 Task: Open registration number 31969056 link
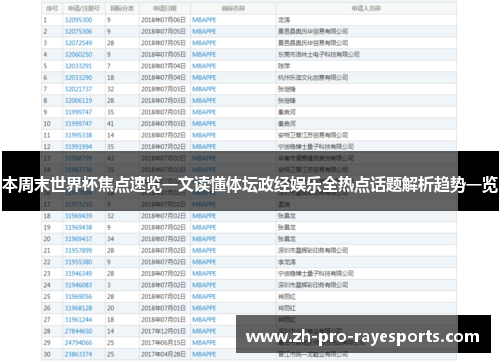(x=78, y=296)
